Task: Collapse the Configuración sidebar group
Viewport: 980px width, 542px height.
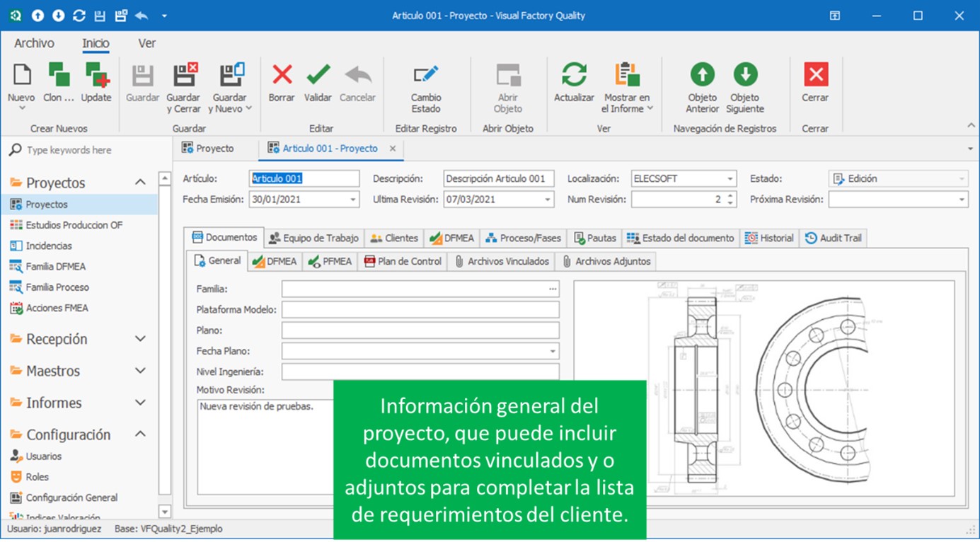Action: point(140,434)
